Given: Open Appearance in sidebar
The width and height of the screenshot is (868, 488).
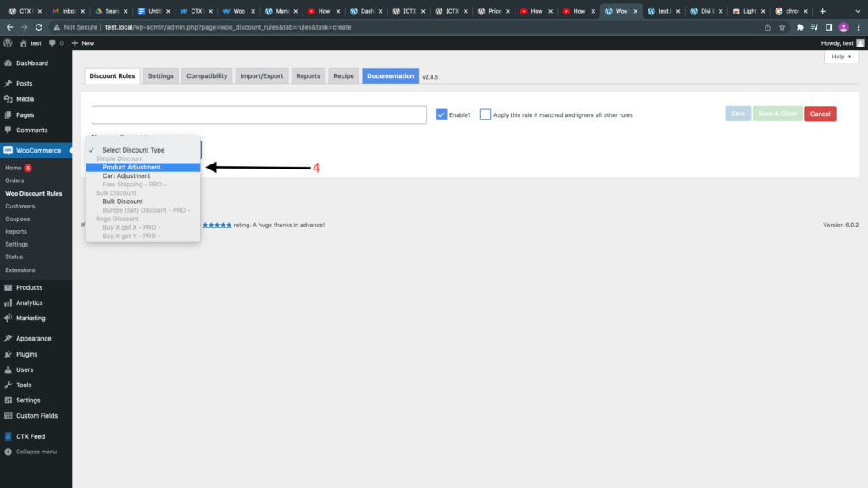Looking at the screenshot, I should (x=36, y=338).
